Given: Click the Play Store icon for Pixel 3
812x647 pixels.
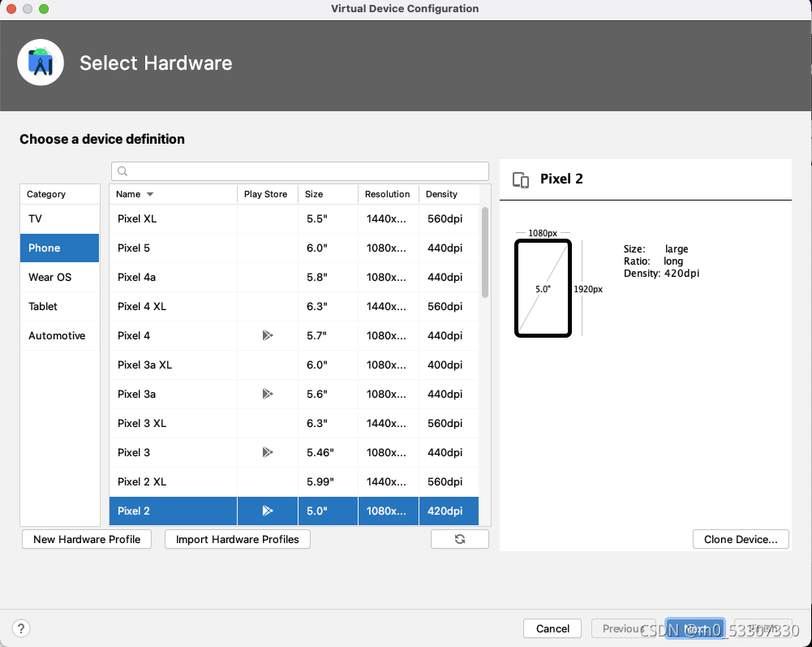Looking at the screenshot, I should [267, 453].
